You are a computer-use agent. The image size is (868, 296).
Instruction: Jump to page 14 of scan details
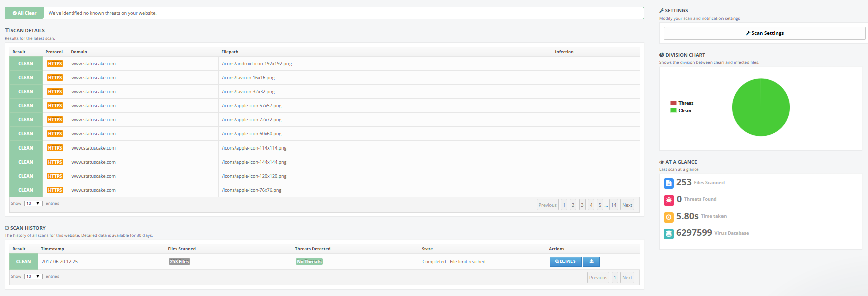(613, 205)
